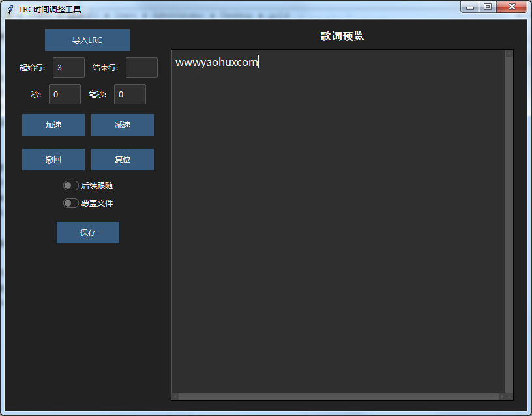The height and width of the screenshot is (416, 532).
Task: Click inside the lyrics preview text area
Action: (x=338, y=222)
